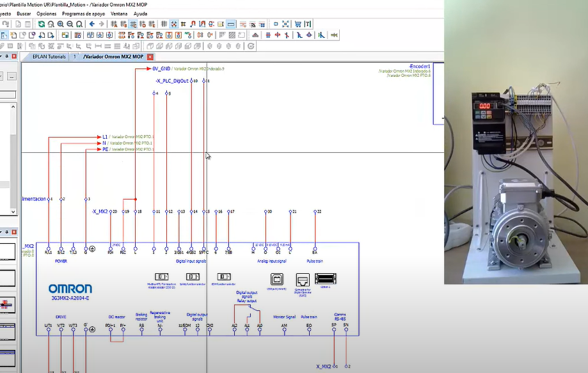Open the Opciones menu
Viewport: 588px width, 373px height.
pyautogui.click(x=46, y=13)
